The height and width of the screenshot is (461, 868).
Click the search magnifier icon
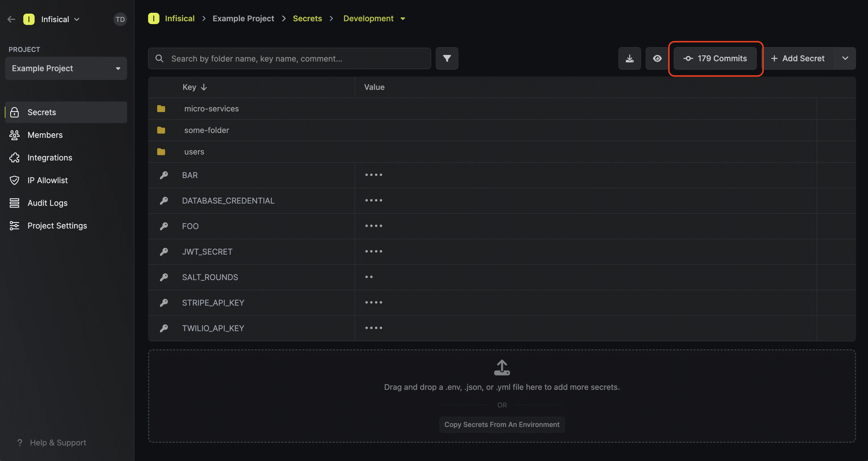coord(159,59)
